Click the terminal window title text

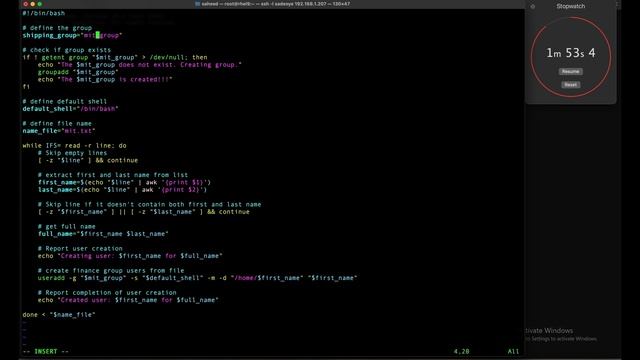[x=276, y=4]
